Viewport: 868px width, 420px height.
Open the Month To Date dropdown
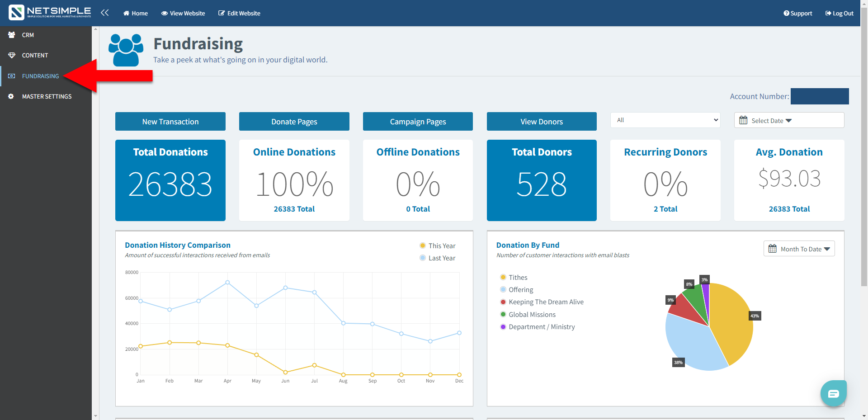coord(799,249)
